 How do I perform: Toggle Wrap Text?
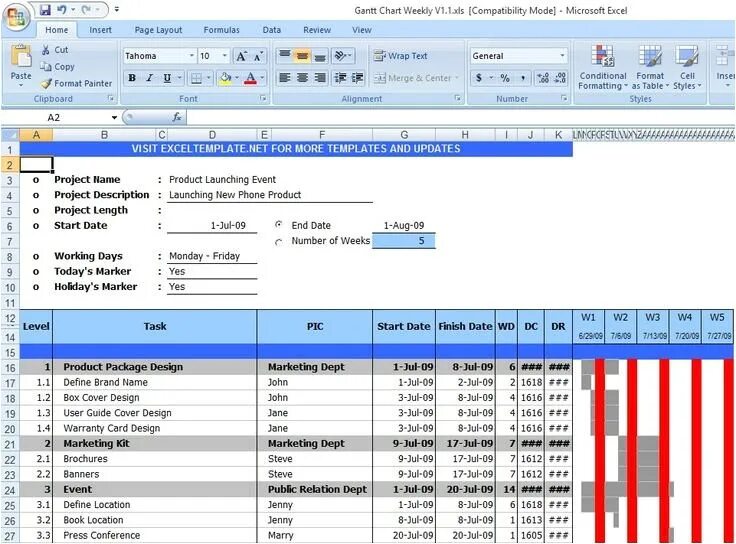400,56
